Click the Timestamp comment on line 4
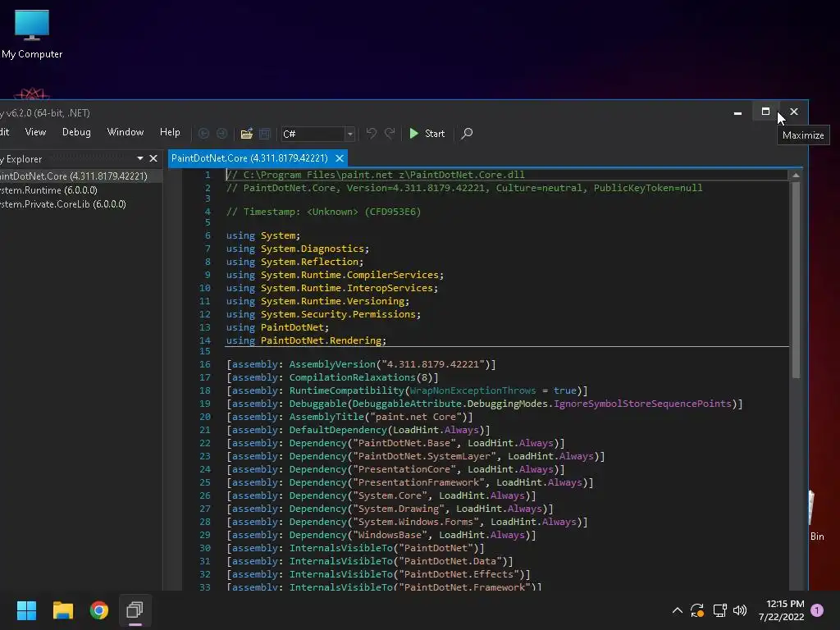The width and height of the screenshot is (840, 630). pyautogui.click(x=323, y=212)
